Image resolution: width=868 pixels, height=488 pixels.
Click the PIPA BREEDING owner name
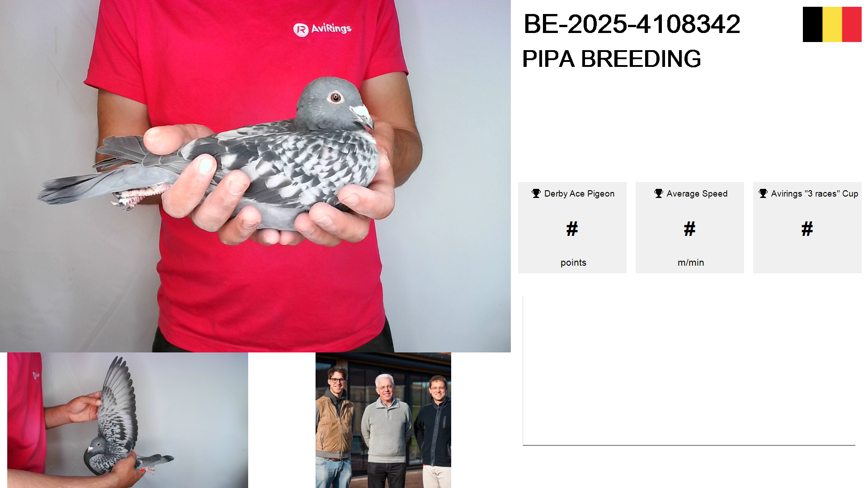click(612, 59)
